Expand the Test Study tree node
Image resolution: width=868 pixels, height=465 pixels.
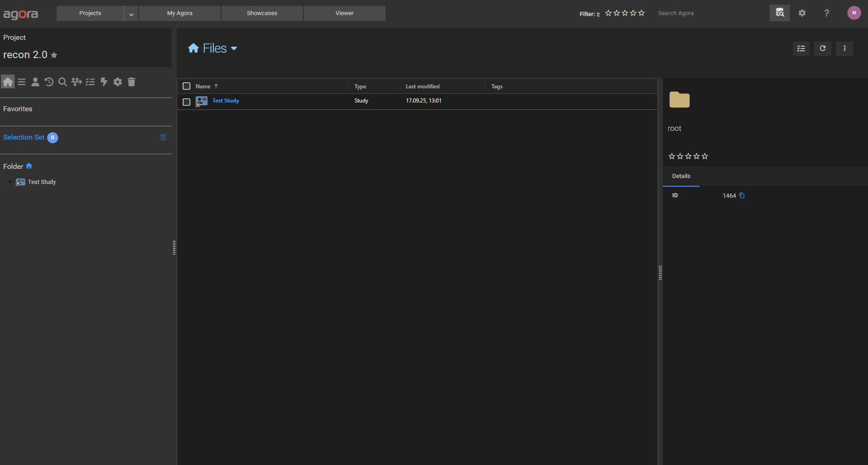10,182
